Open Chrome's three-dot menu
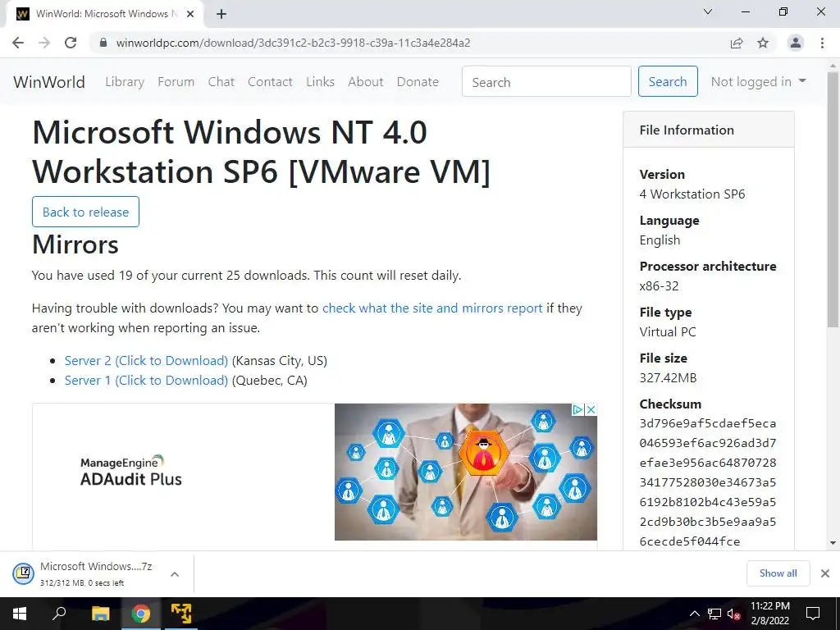840x630 pixels. [x=822, y=43]
